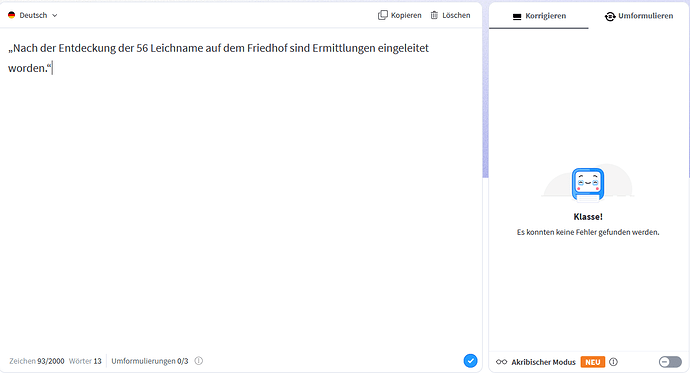The height and width of the screenshot is (378, 690).
Task: Switch to the Korrigieren tab
Action: coord(539,16)
